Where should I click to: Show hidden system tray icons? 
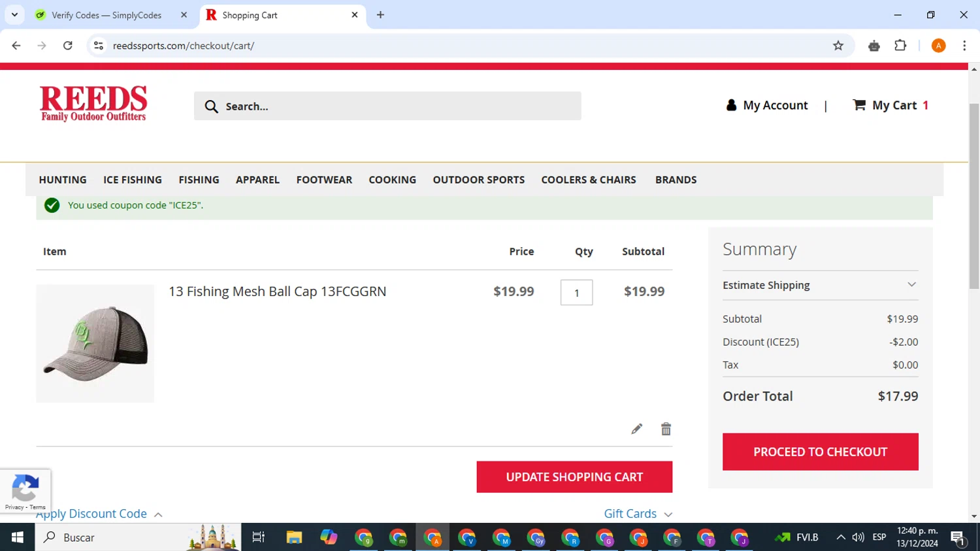[841, 537]
